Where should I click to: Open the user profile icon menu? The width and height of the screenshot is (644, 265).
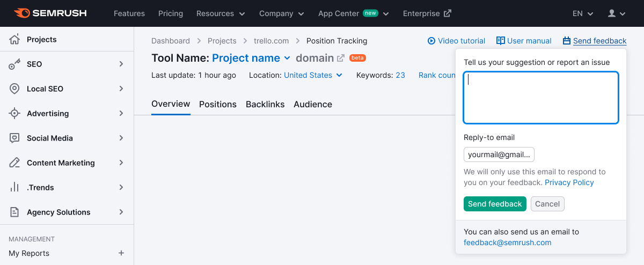point(617,13)
